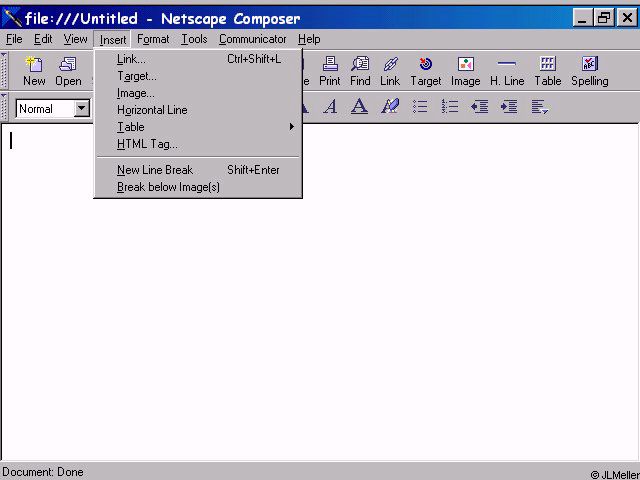Viewport: 640px width, 480px height.
Task: Choose Target... from the Insert menu
Action: pos(198,76)
